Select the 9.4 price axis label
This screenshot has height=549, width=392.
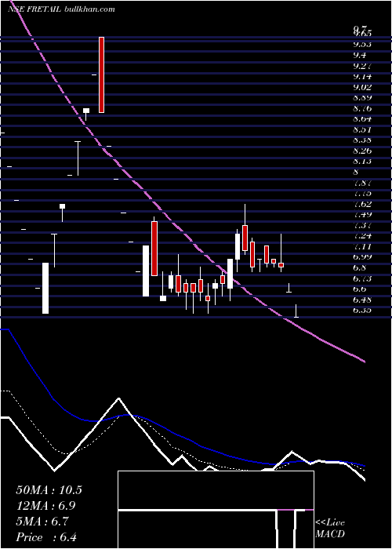pyautogui.click(x=359, y=55)
